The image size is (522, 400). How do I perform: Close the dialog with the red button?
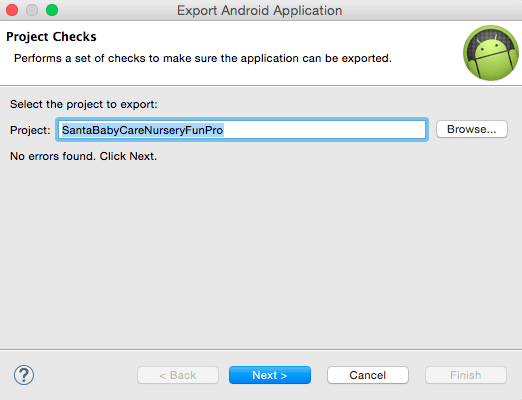tap(12, 10)
